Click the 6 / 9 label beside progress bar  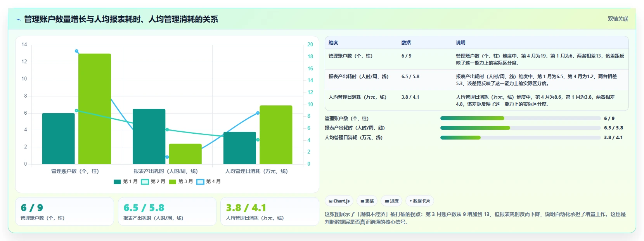[x=609, y=119]
